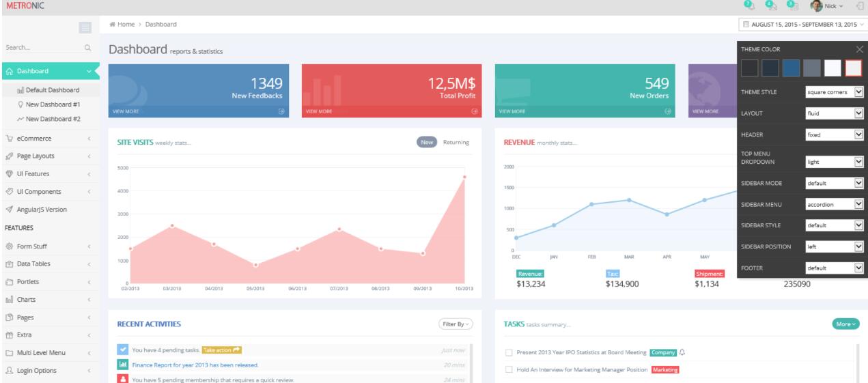This screenshot has height=383, width=868.
Task: Open the Sidebar Position dropdown
Action: [x=834, y=246]
